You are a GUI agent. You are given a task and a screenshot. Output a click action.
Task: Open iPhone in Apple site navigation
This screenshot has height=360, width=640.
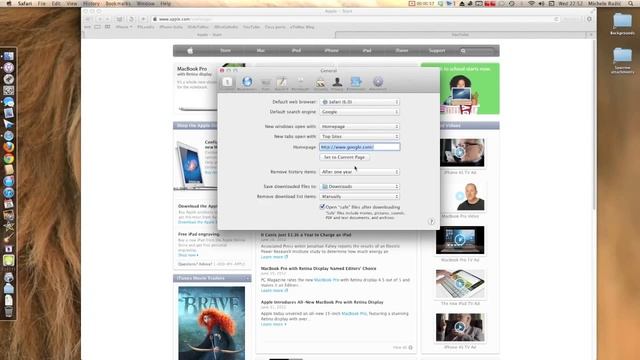pos(331,51)
